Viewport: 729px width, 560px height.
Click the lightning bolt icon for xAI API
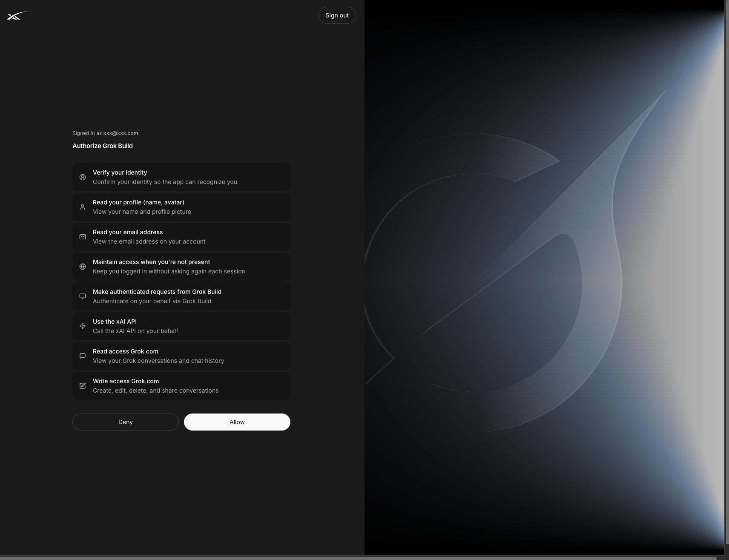click(83, 326)
